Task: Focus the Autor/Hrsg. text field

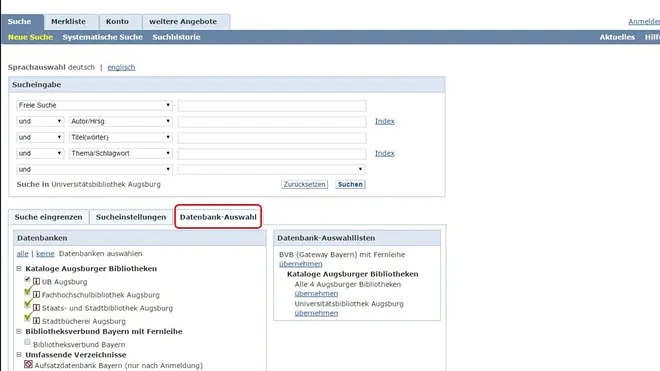Action: click(x=272, y=122)
